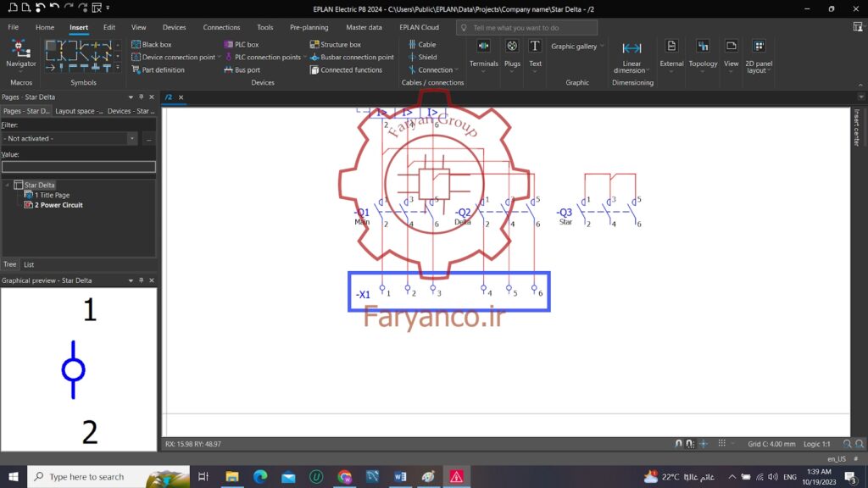Collapse the Star Delta project tree node
This screenshot has width=868, height=488.
click(x=7, y=185)
